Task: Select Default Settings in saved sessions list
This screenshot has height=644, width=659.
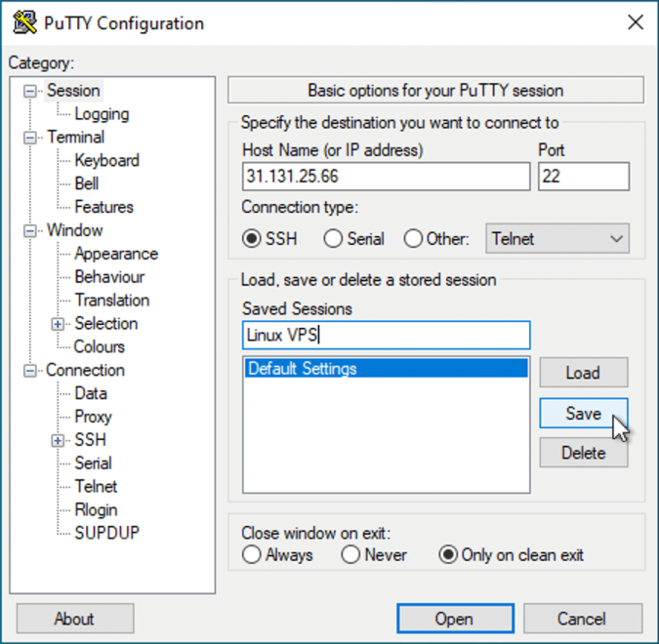Action: 386,369
